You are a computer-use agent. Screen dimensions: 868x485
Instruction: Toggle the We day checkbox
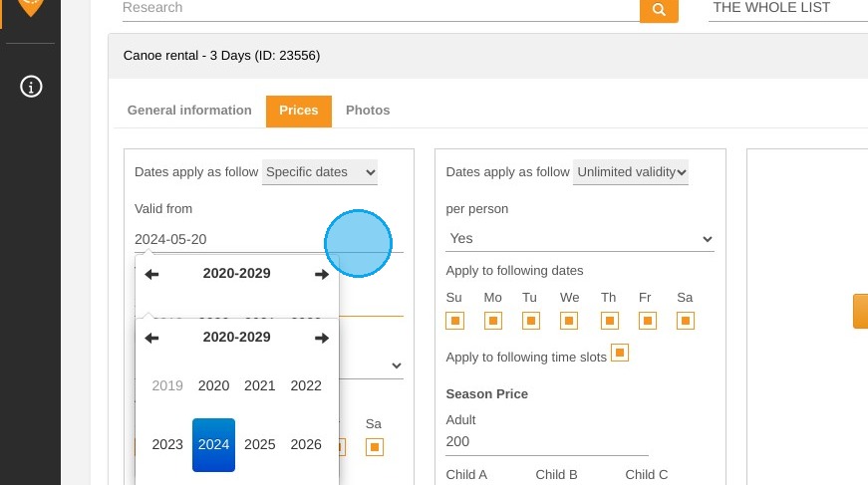coord(568,321)
